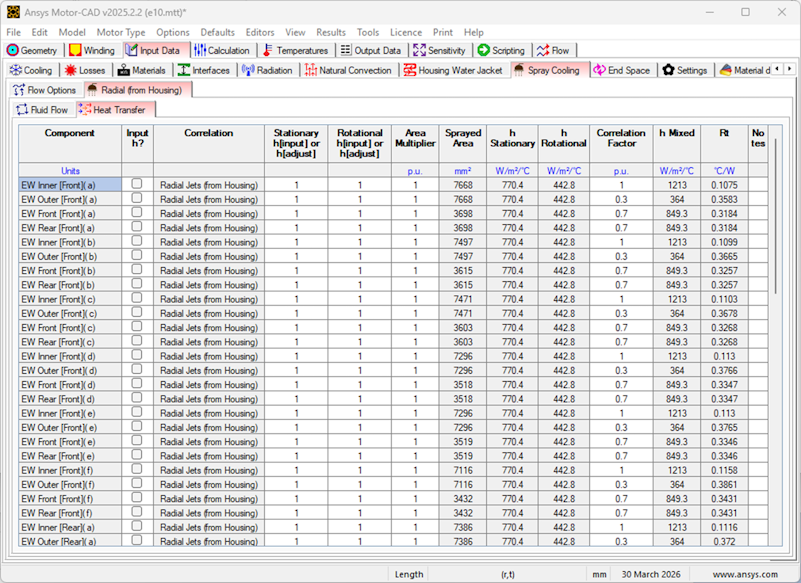The height and width of the screenshot is (583, 801).
Task: Click the Input Data tab icon
Action: (132, 50)
